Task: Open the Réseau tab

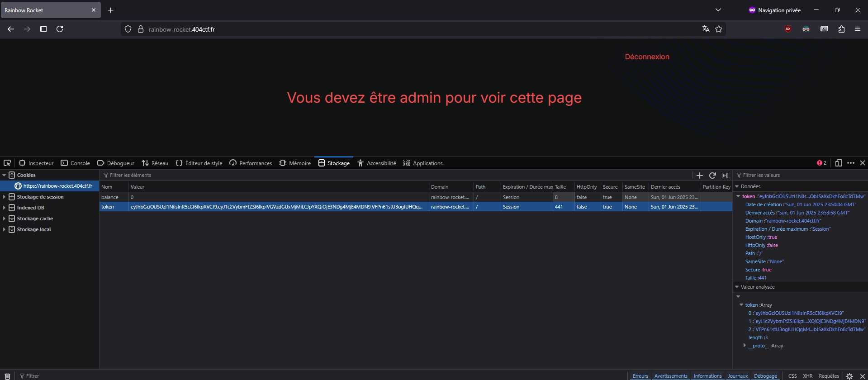Action: (155, 163)
